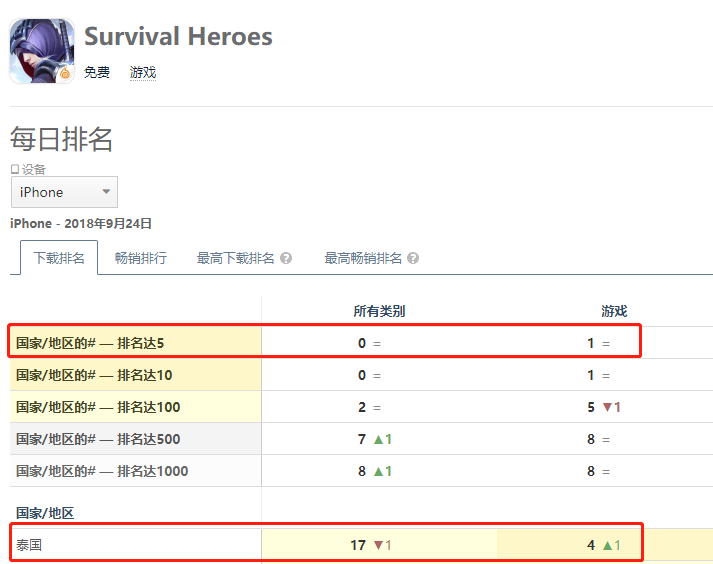Click the Survival Heroes title
Image resolution: width=713 pixels, height=564 pixels.
pyautogui.click(x=178, y=36)
